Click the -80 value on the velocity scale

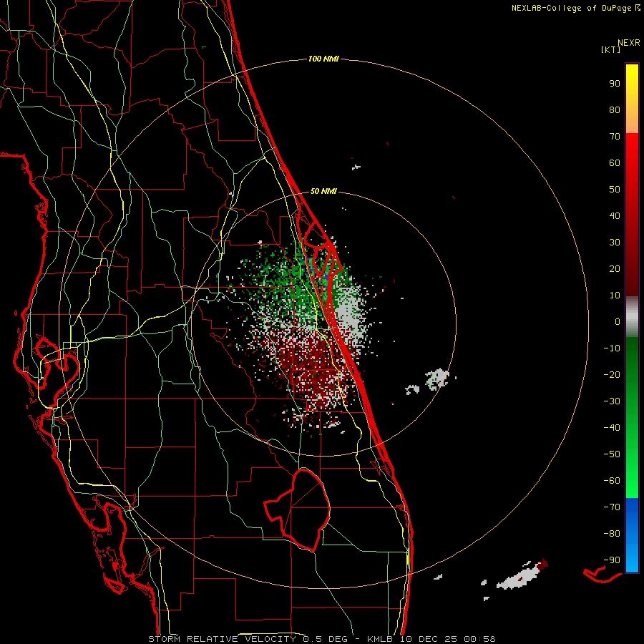612,534
